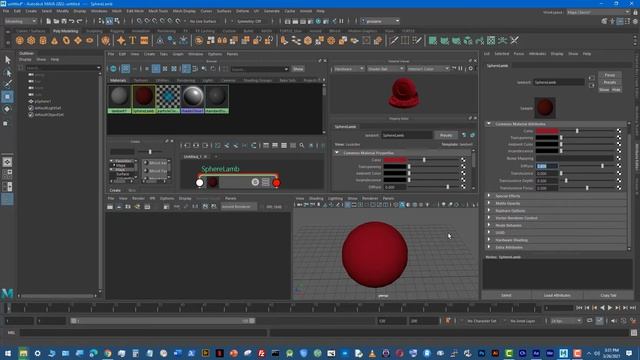Click the Load Attributes button
This screenshot has width=640, height=360.
(x=557, y=295)
